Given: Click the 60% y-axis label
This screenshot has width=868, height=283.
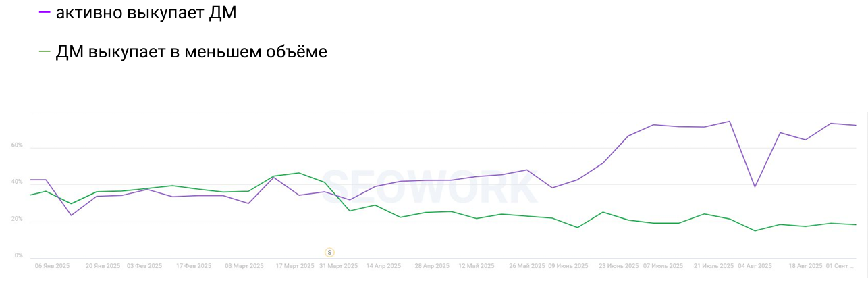Looking at the screenshot, I should coord(17,145).
